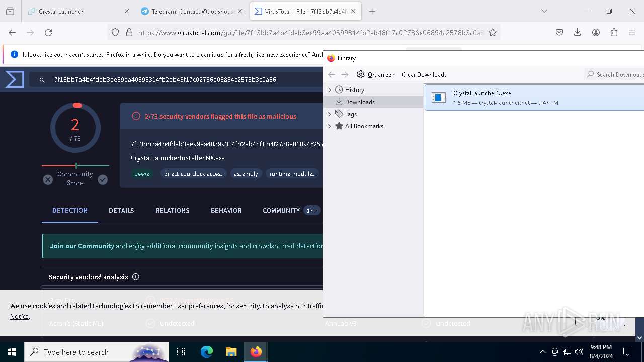Switch to Telegram Contact @dogshouse tab
The width and height of the screenshot is (644, 362).
192,11
